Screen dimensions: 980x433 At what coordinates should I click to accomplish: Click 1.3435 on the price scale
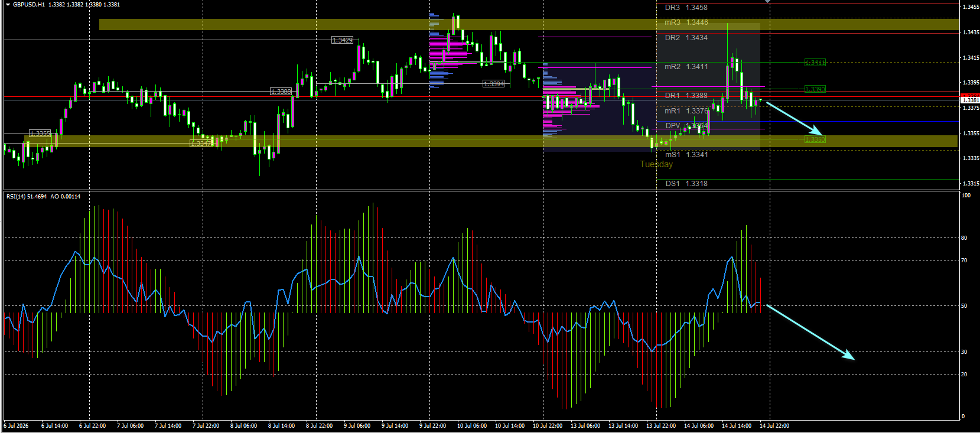click(971, 32)
